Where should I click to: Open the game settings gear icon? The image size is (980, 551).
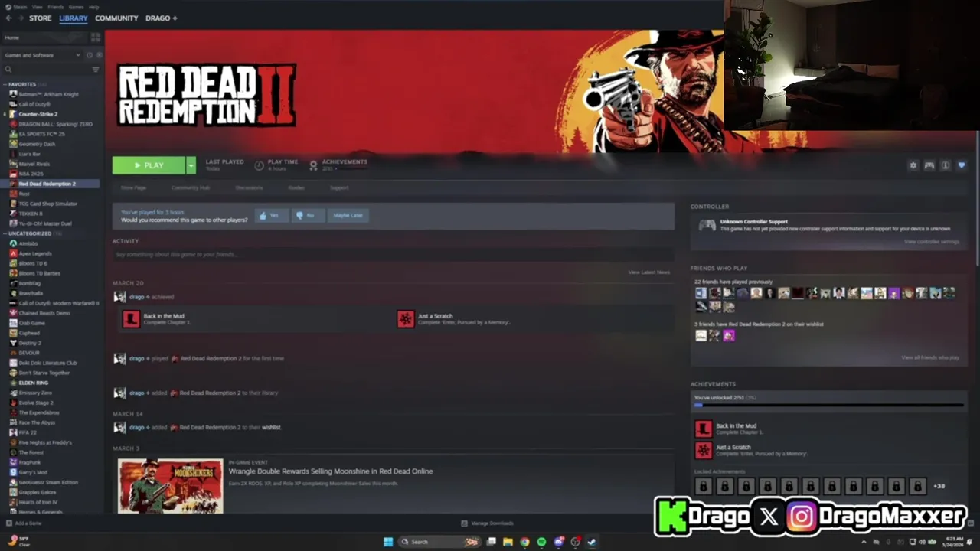(x=913, y=165)
